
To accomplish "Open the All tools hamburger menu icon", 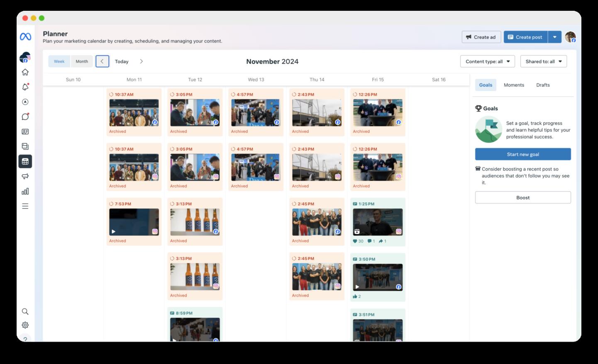I will pyautogui.click(x=25, y=206).
